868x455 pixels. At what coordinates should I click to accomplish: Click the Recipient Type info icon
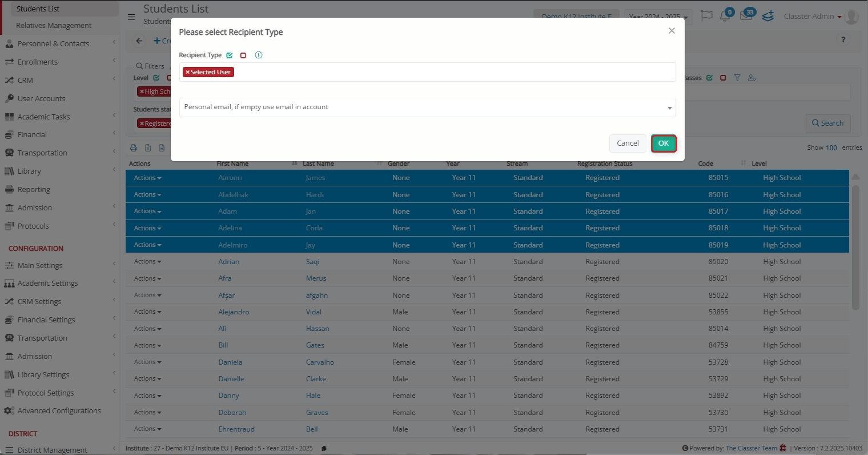point(259,55)
